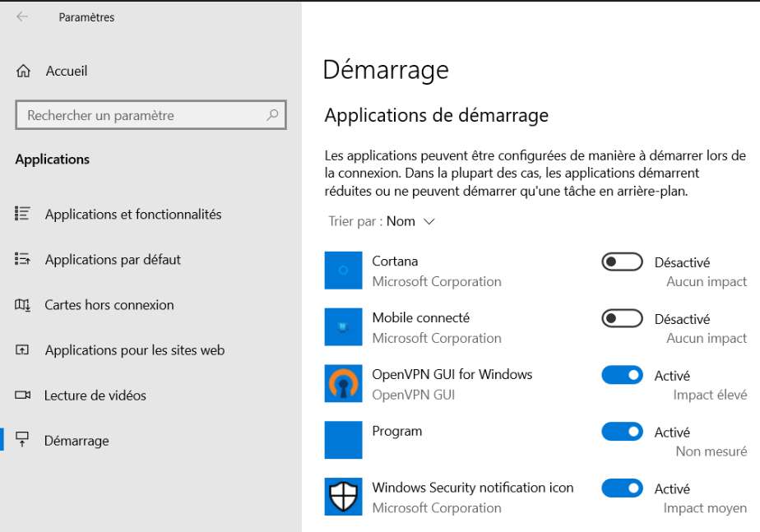Click the Cortana app name
Screen dimensions: 760x532
coord(395,261)
